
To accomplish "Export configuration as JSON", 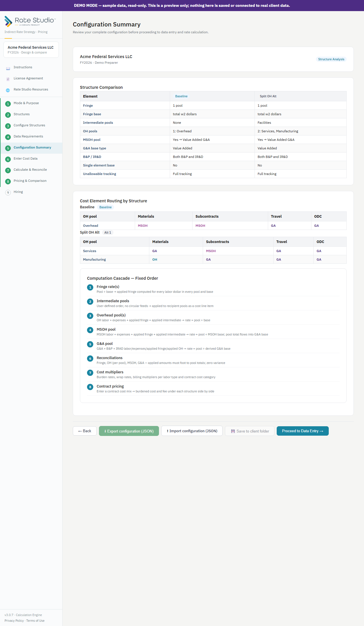I will [x=129, y=431].
